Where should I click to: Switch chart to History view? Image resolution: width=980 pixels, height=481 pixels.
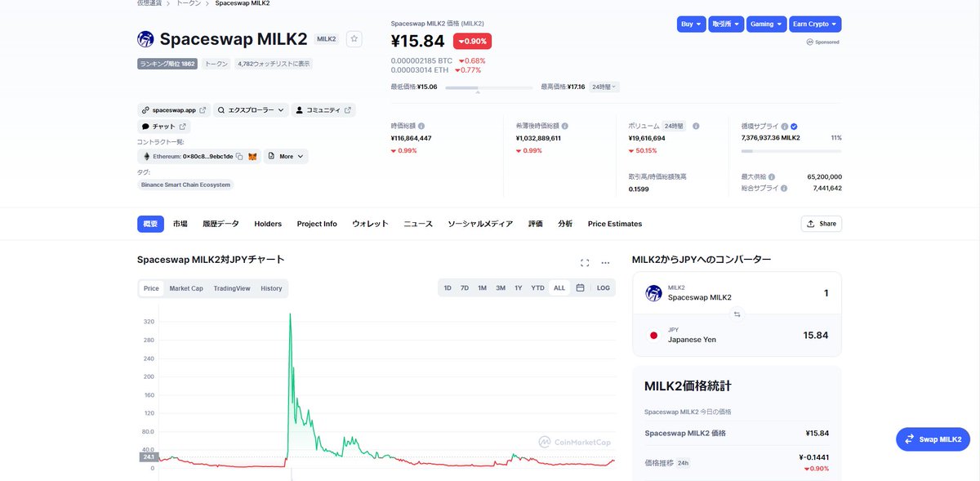coord(271,288)
